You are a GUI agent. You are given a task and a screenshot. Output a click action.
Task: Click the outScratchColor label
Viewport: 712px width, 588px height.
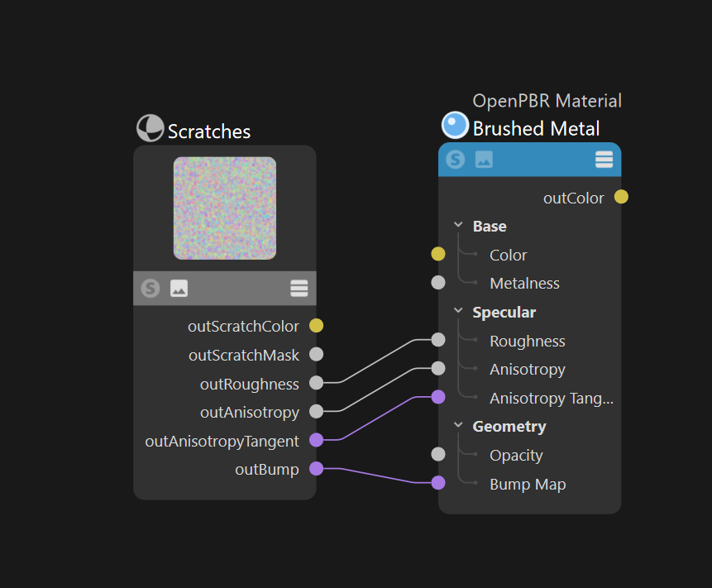(x=243, y=327)
